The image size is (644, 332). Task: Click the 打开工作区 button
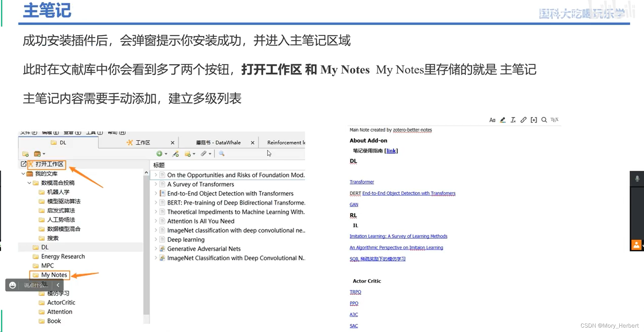point(47,164)
